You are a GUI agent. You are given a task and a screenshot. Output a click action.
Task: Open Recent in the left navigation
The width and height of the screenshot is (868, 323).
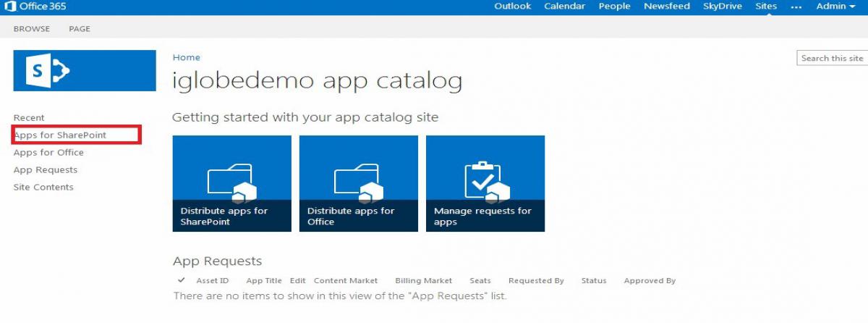[29, 117]
